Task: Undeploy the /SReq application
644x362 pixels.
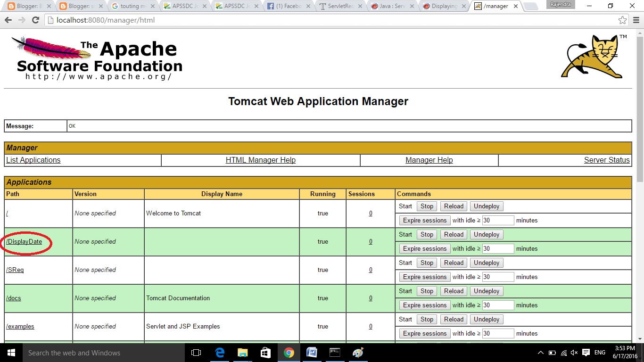Action: pos(487,263)
